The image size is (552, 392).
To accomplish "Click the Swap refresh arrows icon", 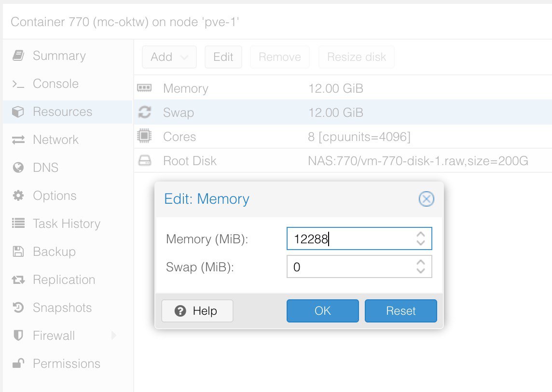I will click(144, 112).
